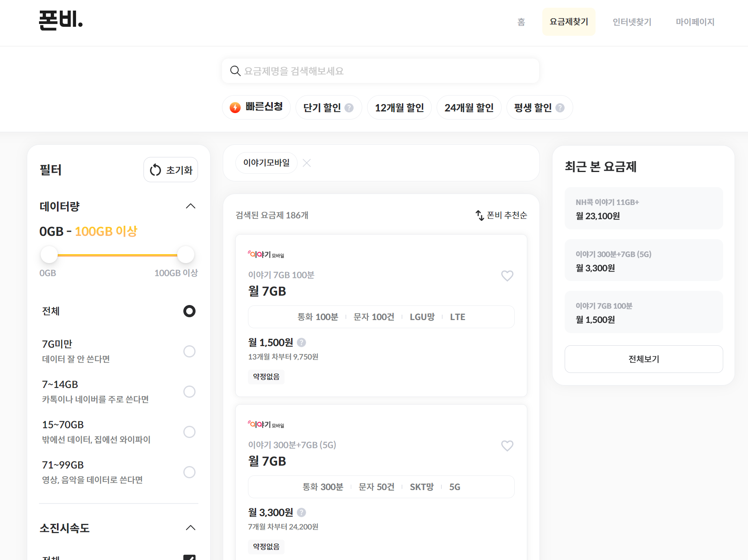Click 약정없음 tag on the 3,300원 plan
Screen dimensions: 748x560
point(266,547)
